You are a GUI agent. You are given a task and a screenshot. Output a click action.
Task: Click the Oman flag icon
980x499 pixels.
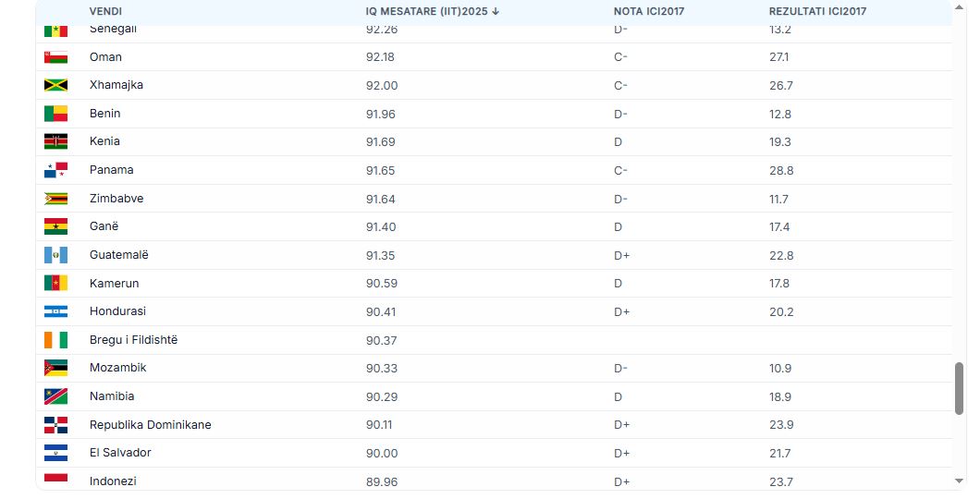click(55, 57)
